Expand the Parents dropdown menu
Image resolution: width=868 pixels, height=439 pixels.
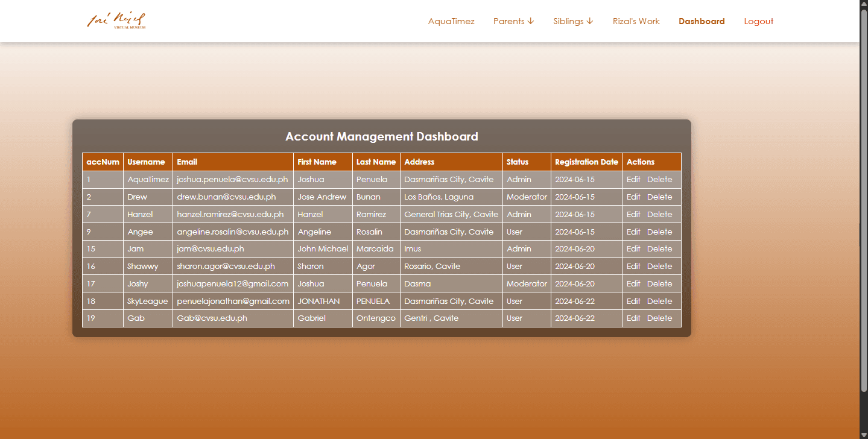tap(514, 21)
